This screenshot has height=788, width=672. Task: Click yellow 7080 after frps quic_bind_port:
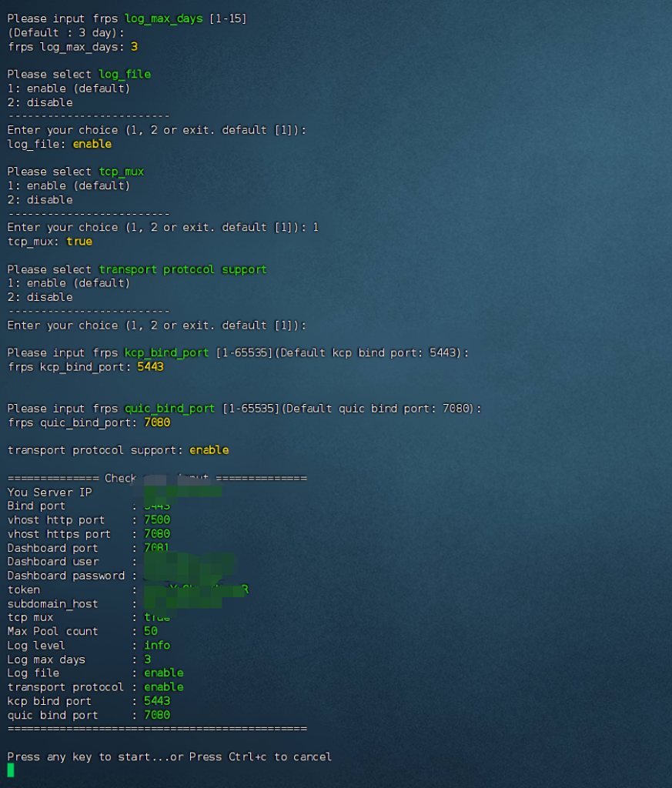157,422
